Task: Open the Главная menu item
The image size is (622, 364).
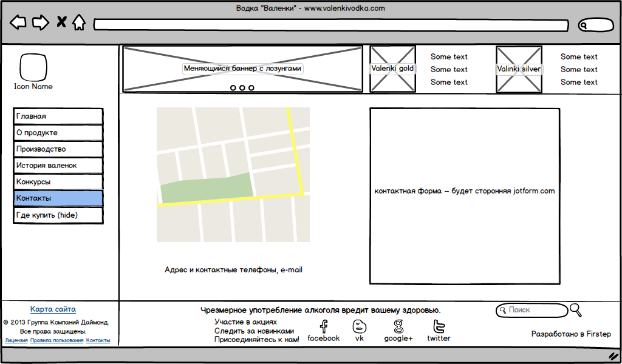Action: pos(58,116)
